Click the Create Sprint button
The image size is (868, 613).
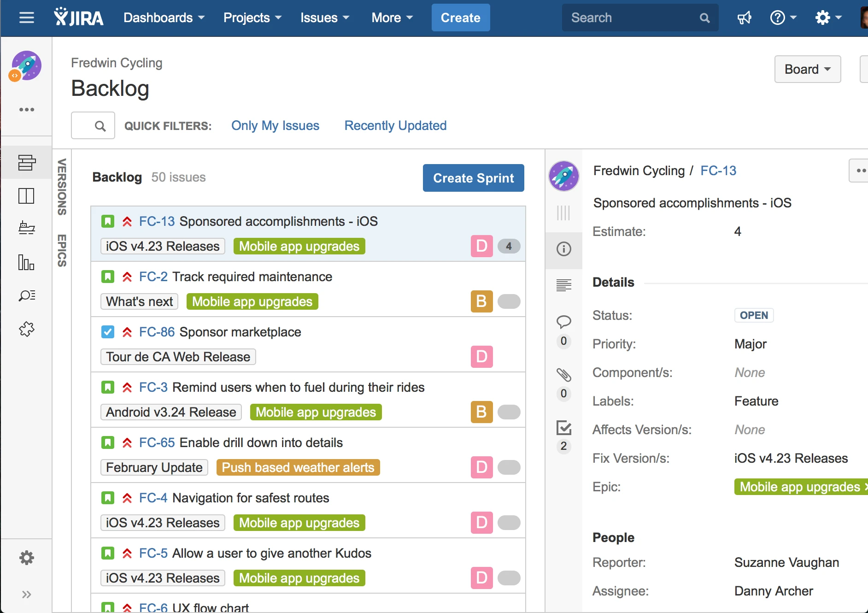(474, 178)
